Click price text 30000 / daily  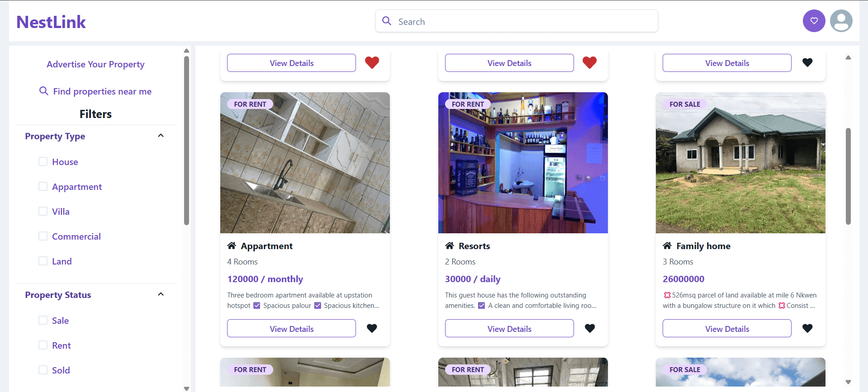[x=473, y=279]
